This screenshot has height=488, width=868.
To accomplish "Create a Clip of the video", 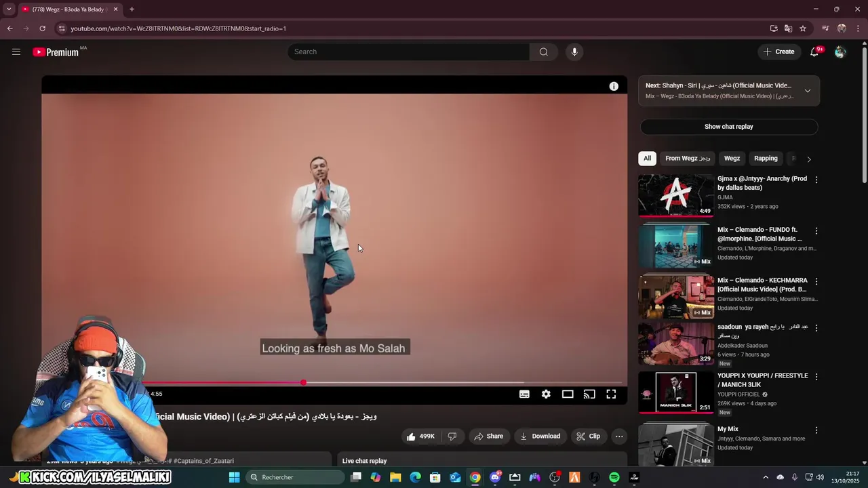I will click(x=588, y=436).
